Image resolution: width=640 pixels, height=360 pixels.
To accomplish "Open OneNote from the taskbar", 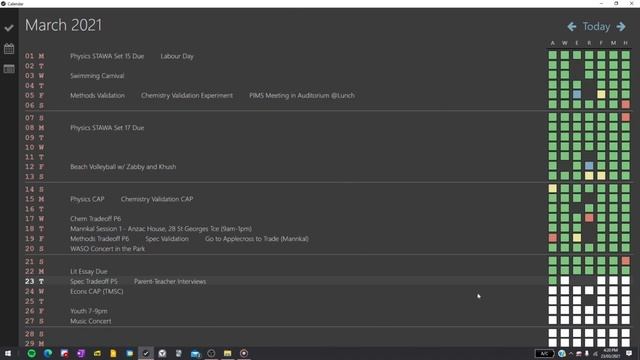I will coord(80,353).
